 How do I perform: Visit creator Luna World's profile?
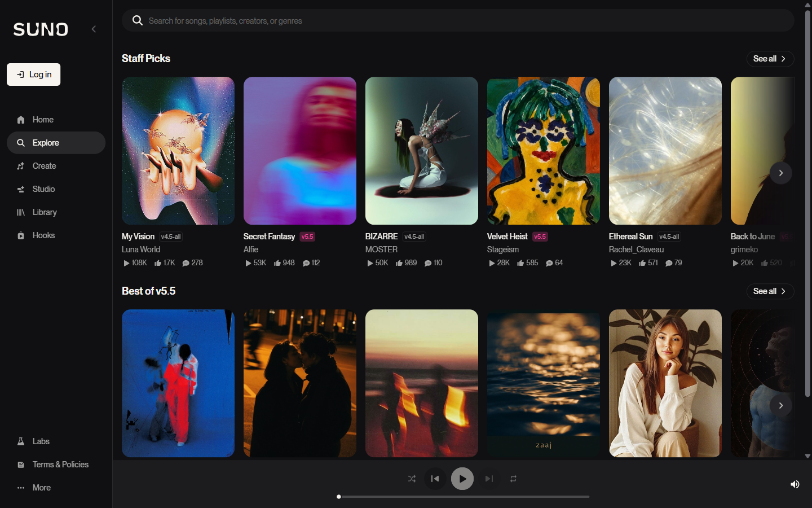(x=141, y=249)
